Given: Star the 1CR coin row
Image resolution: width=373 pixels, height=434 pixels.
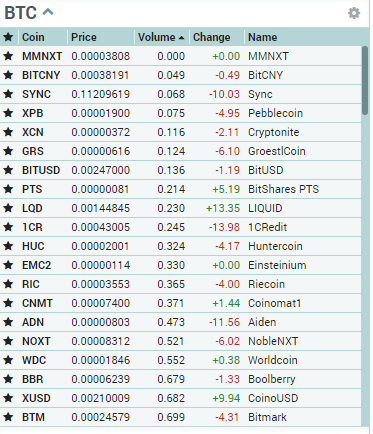Looking at the screenshot, I should click(x=8, y=227).
